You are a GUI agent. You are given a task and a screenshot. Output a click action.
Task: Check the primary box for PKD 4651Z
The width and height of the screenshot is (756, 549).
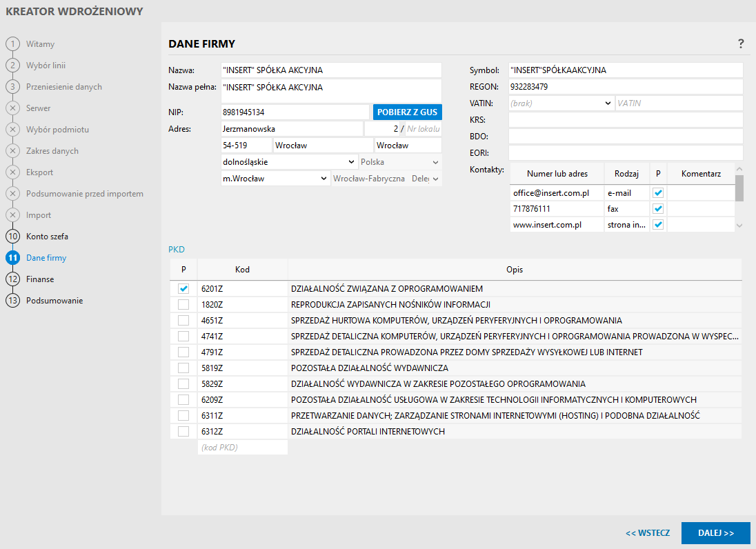click(x=183, y=321)
